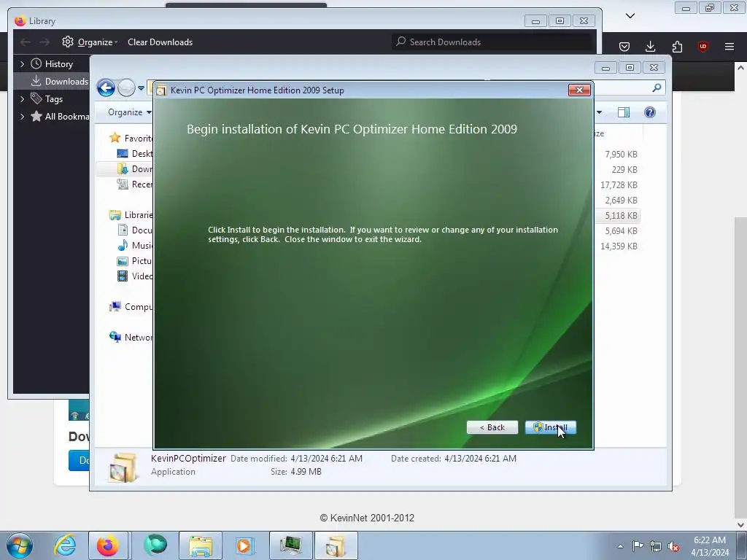Click uBlock Origin toolbar icon
This screenshot has height=560, width=747.
click(703, 46)
